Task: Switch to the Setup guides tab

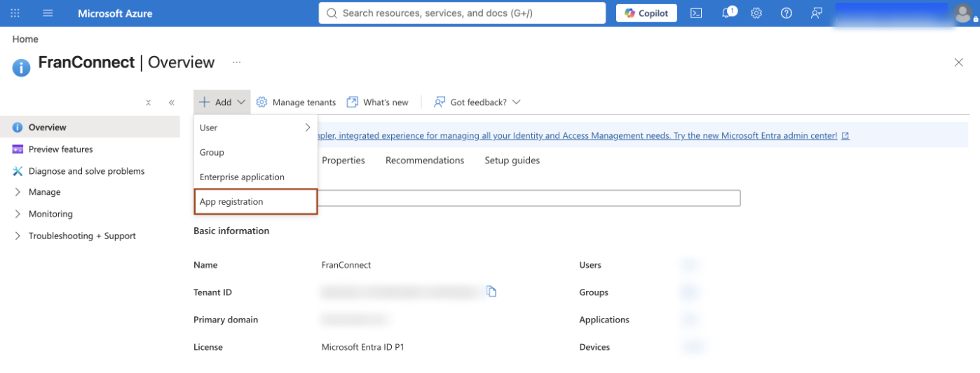Action: pos(512,161)
